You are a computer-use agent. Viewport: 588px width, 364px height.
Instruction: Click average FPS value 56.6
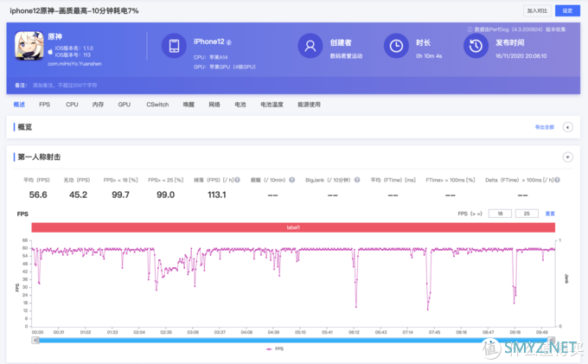point(38,195)
